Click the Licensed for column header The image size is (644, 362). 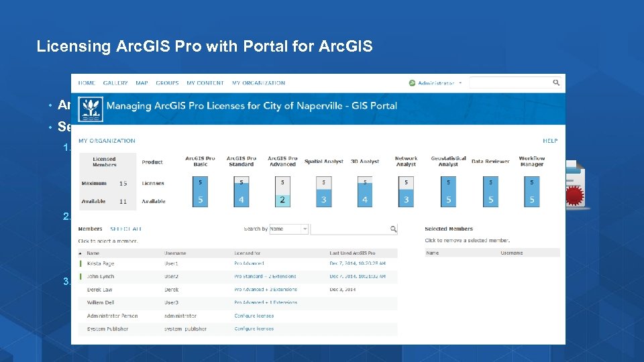click(248, 253)
